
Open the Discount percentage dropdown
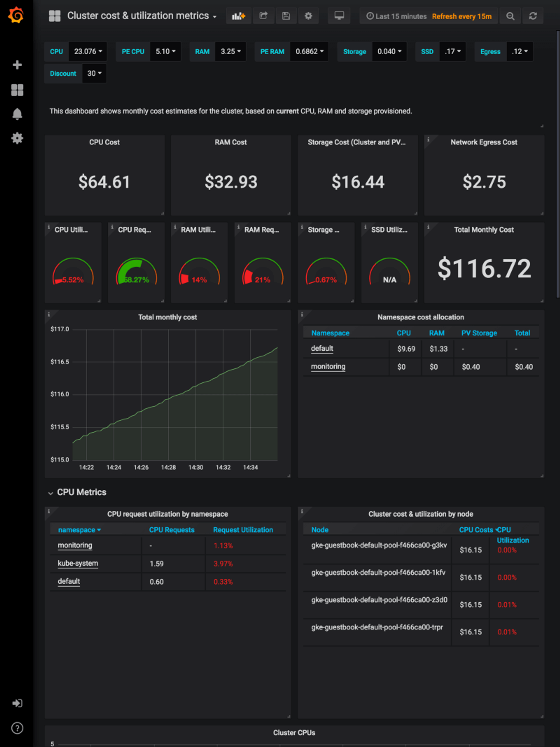click(x=94, y=73)
